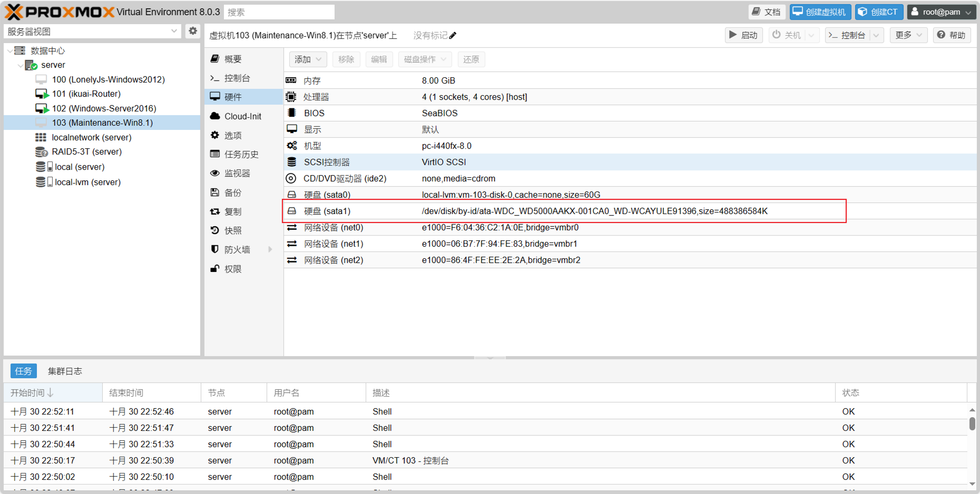Click the Firewall shield item
Image resolution: width=980 pixels, height=494 pixels.
pyautogui.click(x=238, y=250)
